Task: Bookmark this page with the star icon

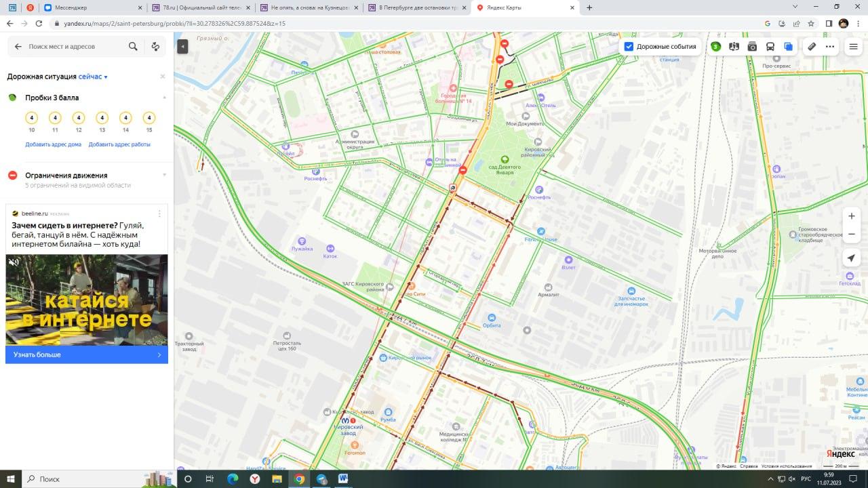Action: click(x=811, y=23)
